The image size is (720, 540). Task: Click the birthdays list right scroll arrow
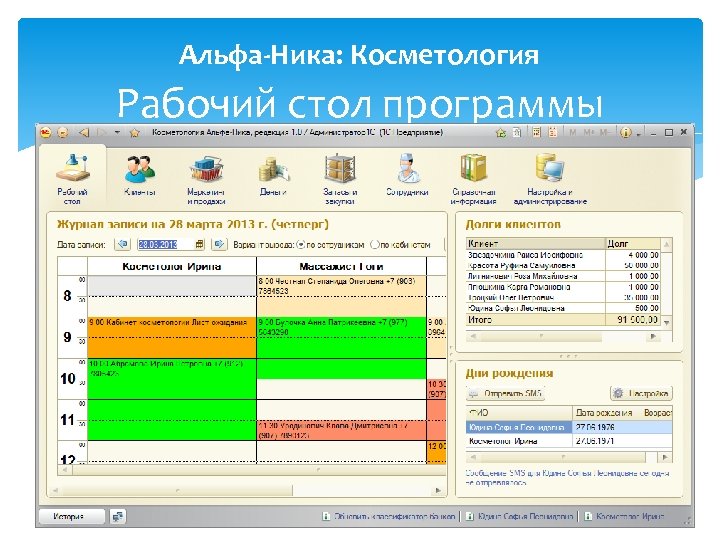664,457
